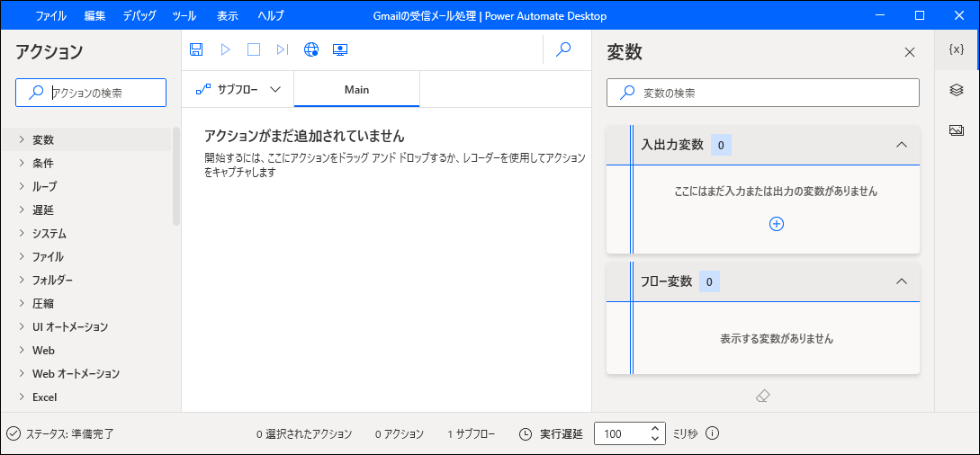Select the Main tab
The width and height of the screenshot is (980, 455).
pos(356,89)
